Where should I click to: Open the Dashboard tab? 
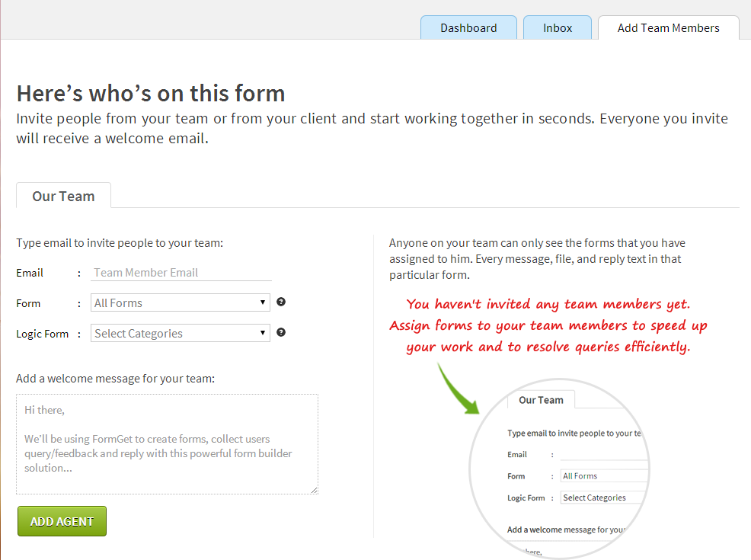(x=468, y=27)
